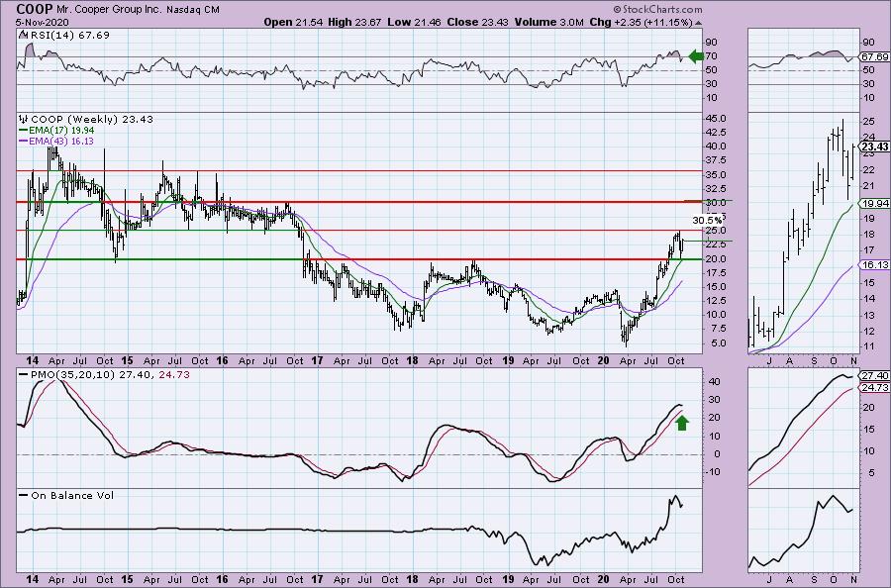The image size is (891, 588).
Task: Click the up triangle beside the Chg value
Action: 698,24
